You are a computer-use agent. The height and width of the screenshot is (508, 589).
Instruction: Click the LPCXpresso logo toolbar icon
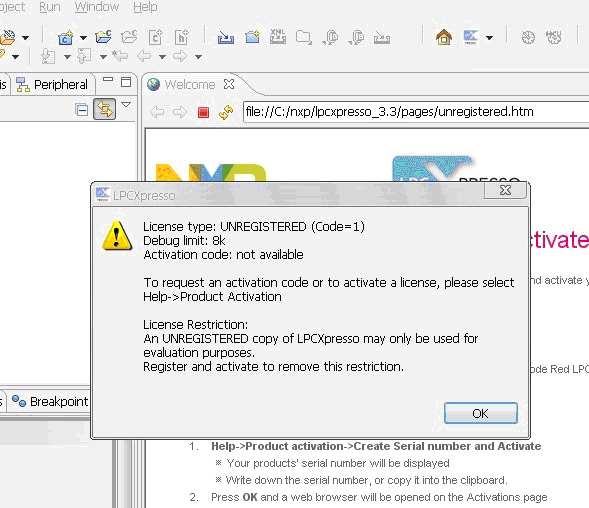pos(471,37)
